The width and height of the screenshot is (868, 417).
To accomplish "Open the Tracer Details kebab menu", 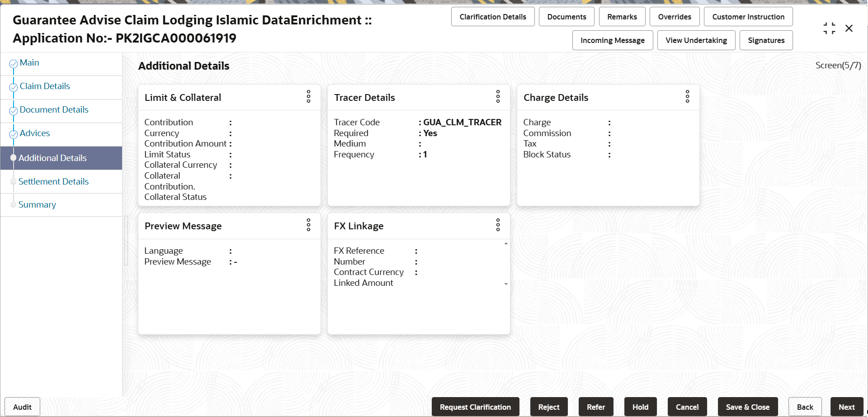I will point(498,97).
